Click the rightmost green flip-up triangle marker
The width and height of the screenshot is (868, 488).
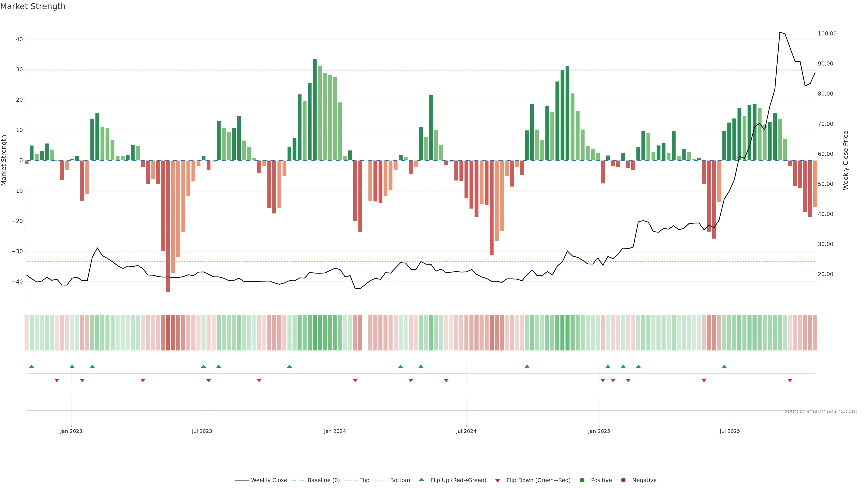click(x=724, y=366)
